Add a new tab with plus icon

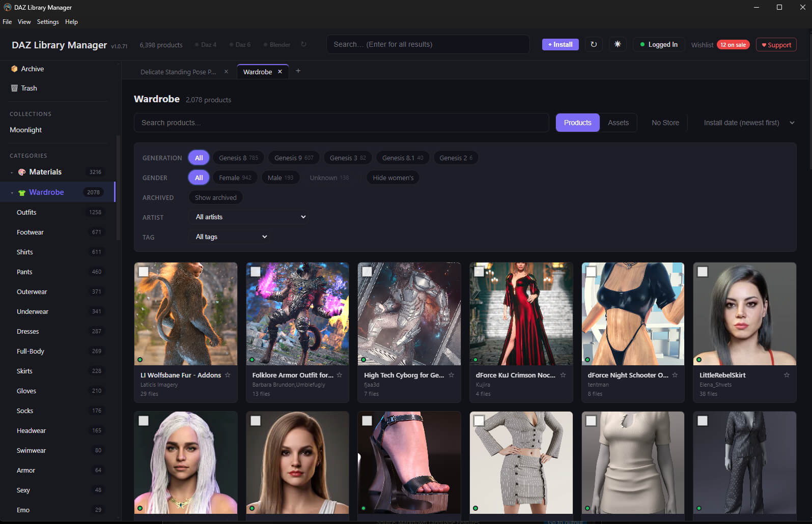(298, 71)
